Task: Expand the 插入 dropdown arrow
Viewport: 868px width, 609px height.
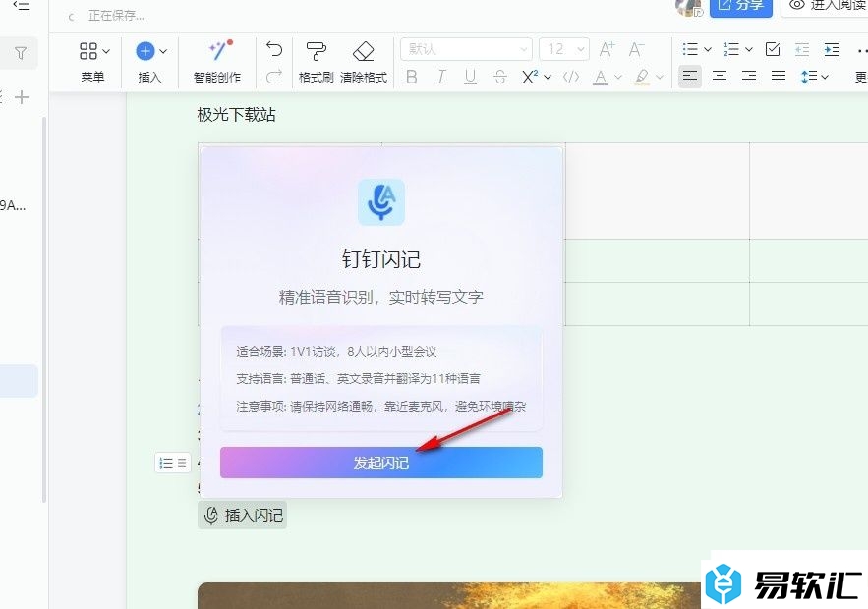Action: 163,51
